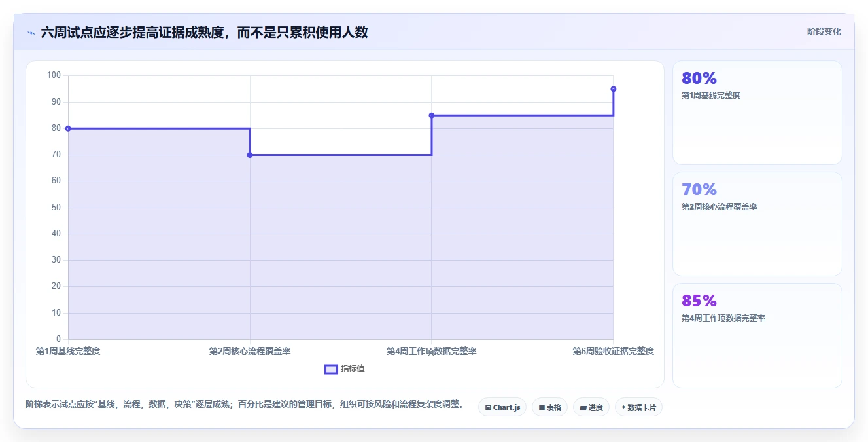Click the chart data point at value 95

[x=614, y=89]
